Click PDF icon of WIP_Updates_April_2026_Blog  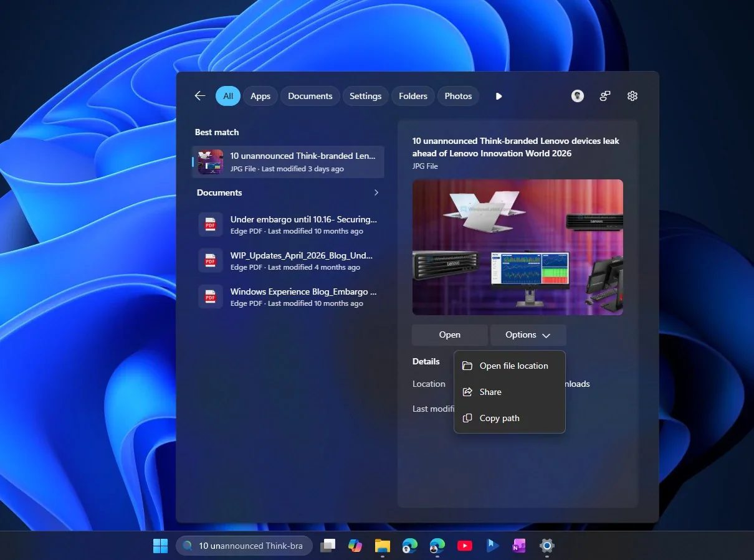click(211, 260)
